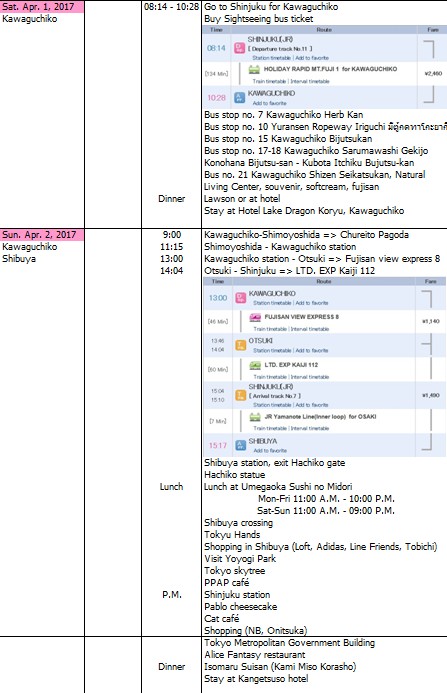
Task: Click the Fare header in the second timetable
Action: (430, 281)
